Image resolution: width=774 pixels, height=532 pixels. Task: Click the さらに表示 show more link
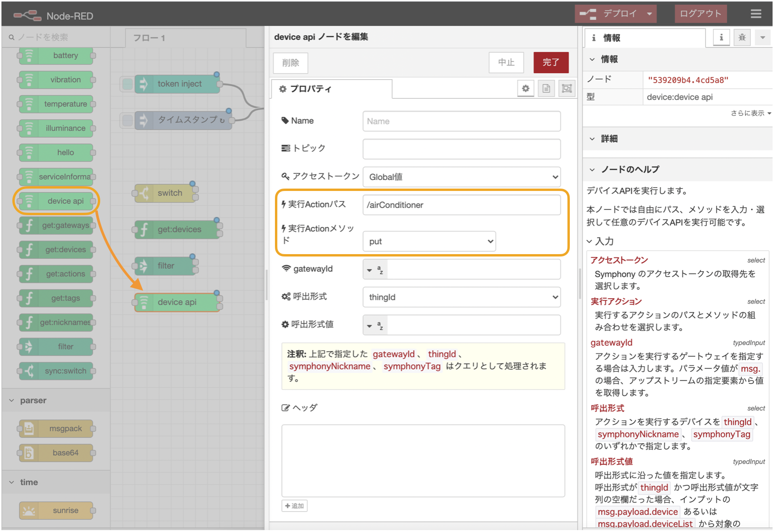click(x=751, y=113)
